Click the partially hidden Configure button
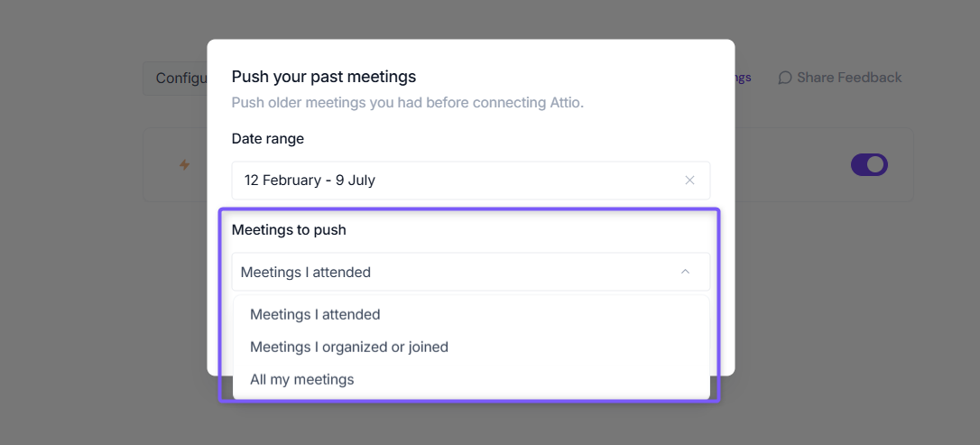 tap(176, 79)
